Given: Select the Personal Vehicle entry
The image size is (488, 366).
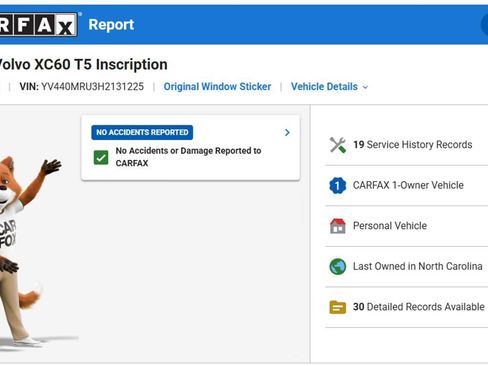Looking at the screenshot, I should pyautogui.click(x=407, y=226).
